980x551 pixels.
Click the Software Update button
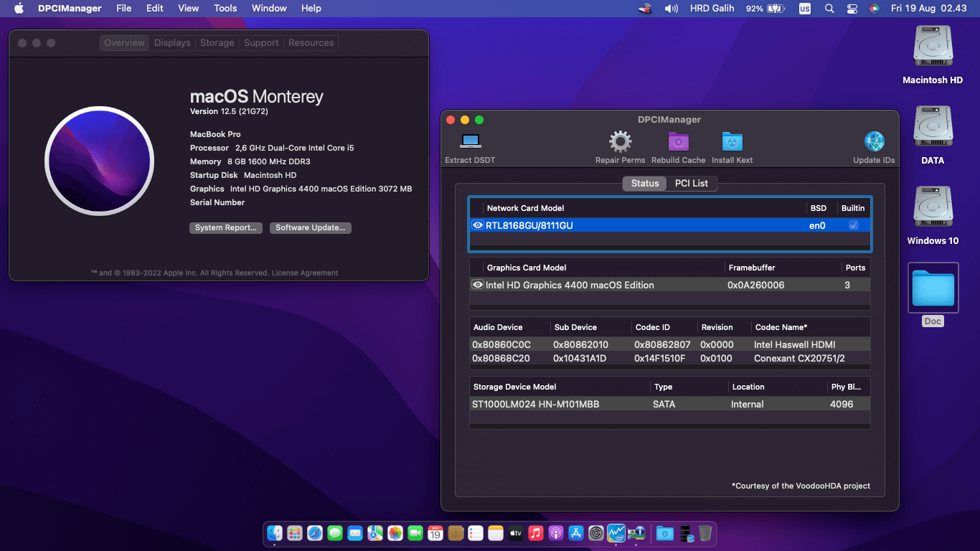[311, 227]
